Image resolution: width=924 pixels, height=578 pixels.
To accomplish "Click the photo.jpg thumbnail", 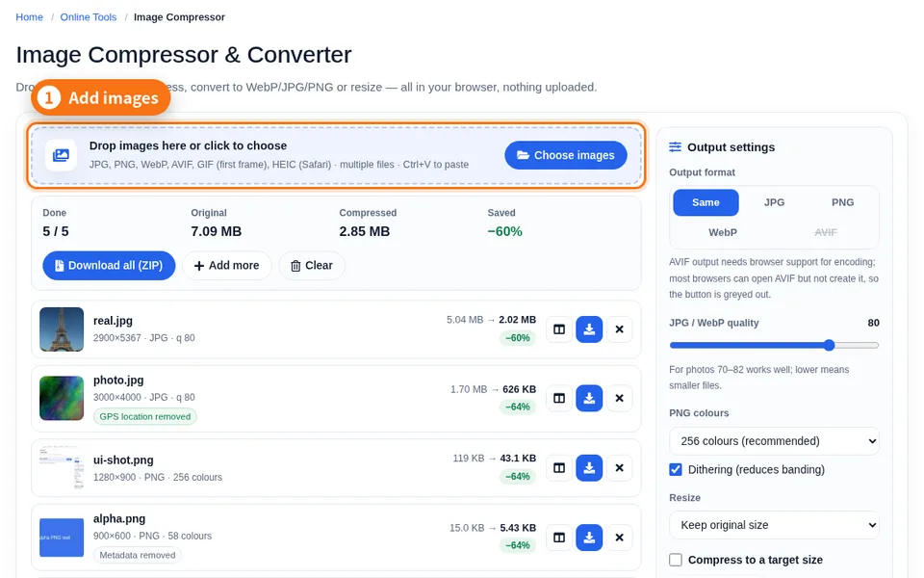I will tap(62, 398).
